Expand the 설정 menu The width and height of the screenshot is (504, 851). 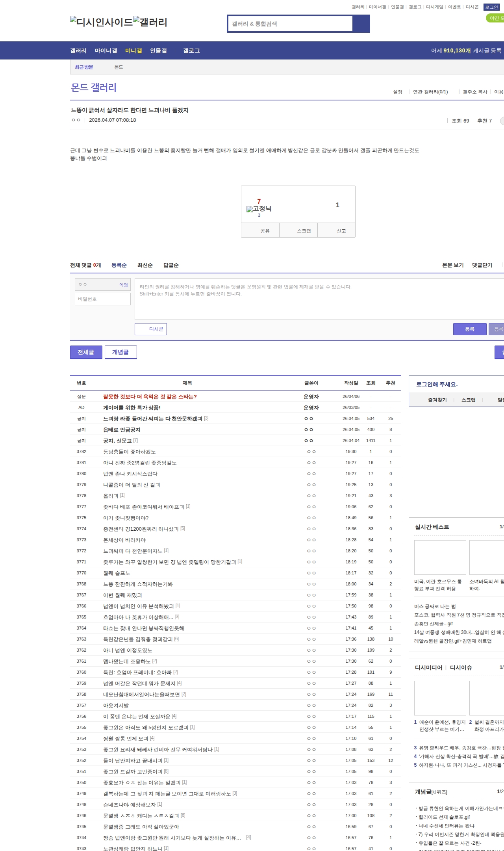tap(398, 92)
